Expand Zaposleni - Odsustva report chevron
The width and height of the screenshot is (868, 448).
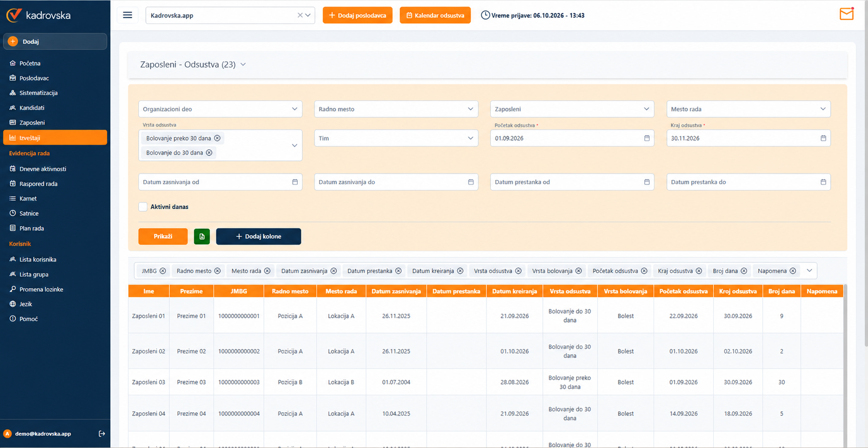243,64
